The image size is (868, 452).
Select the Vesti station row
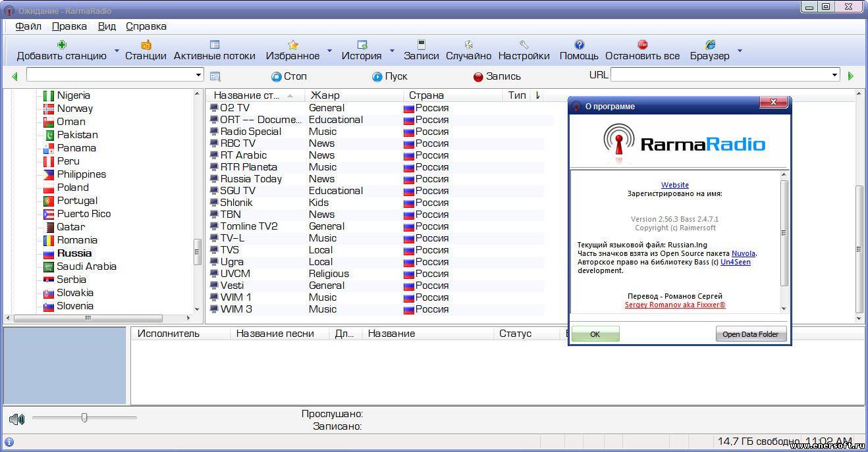coord(376,286)
